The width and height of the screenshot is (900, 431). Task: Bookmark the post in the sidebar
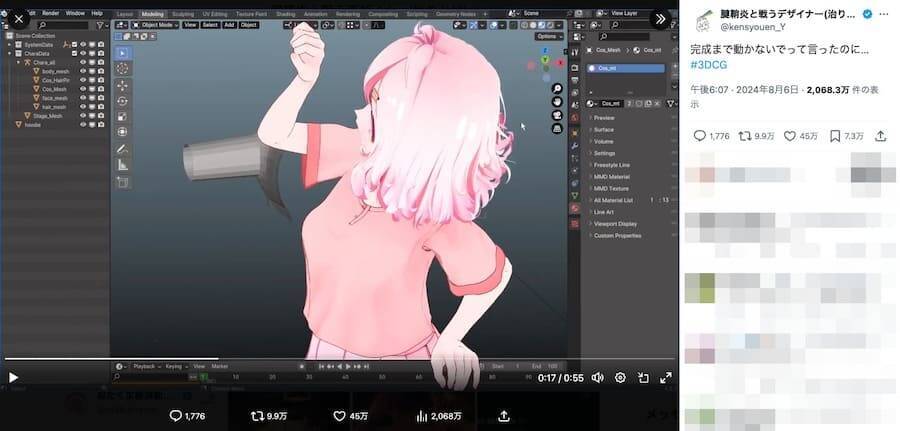835,136
